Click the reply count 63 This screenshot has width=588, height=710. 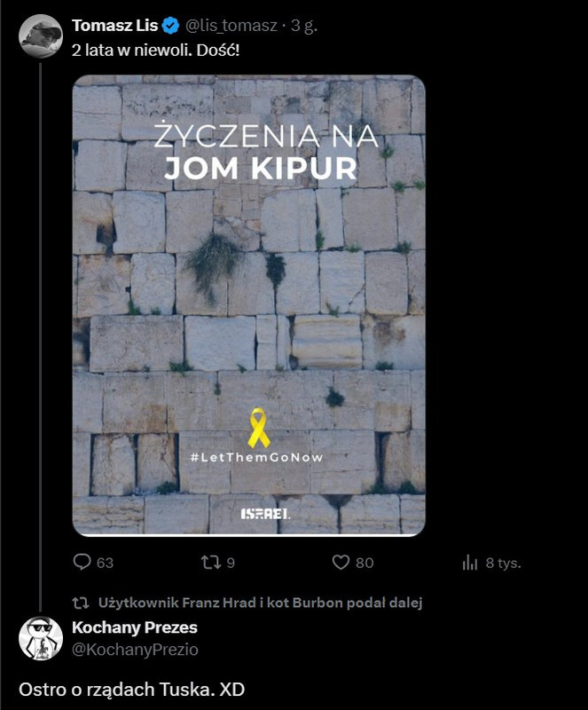coord(105,563)
